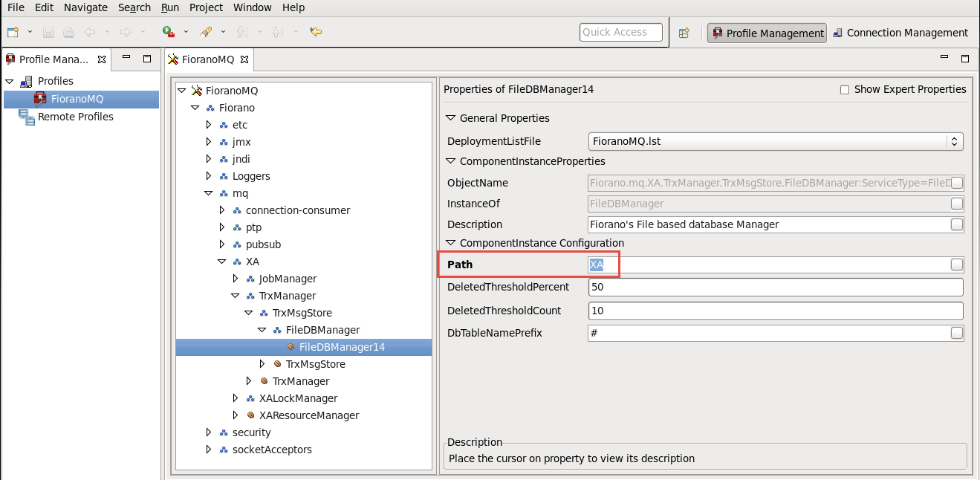Screen dimensions: 980x480
Task: Collapse the XA tree node
Action: pos(222,262)
